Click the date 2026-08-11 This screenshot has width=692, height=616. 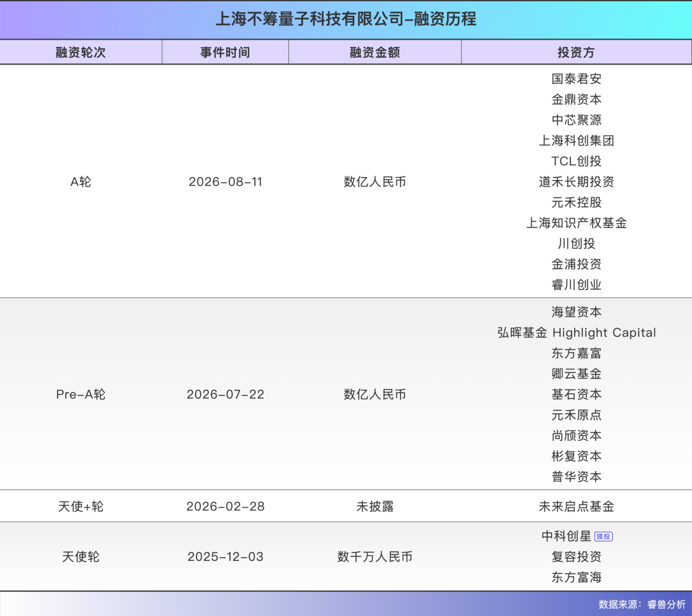tap(226, 181)
